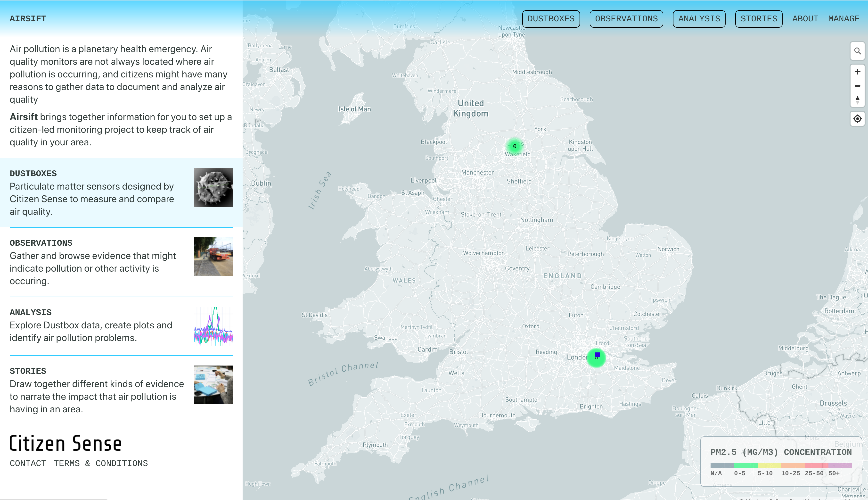
Task: Click the Analysis plot thumbnail
Action: click(x=213, y=326)
